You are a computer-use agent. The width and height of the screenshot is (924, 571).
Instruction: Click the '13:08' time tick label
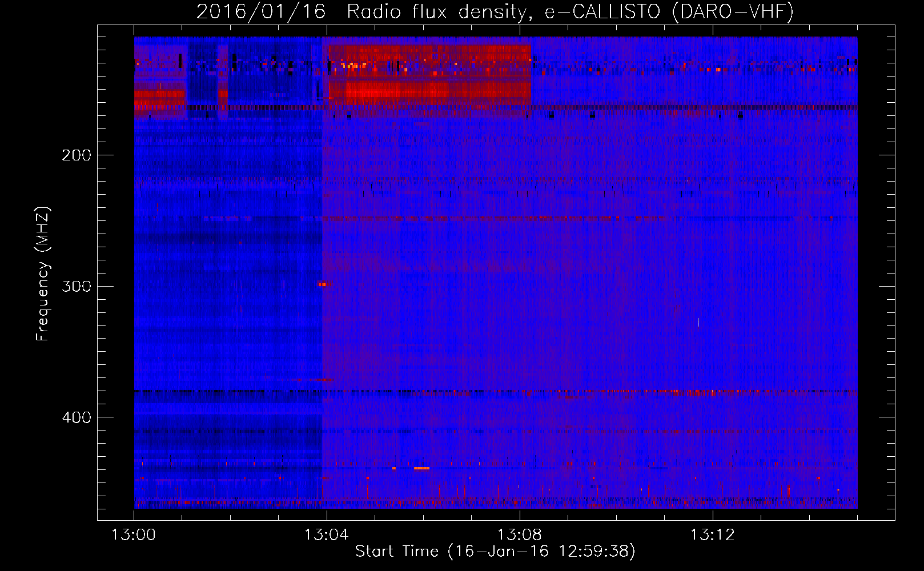519,535
